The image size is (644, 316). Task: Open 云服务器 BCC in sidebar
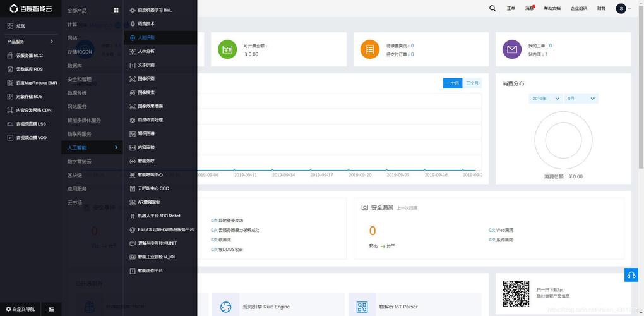(x=31, y=56)
